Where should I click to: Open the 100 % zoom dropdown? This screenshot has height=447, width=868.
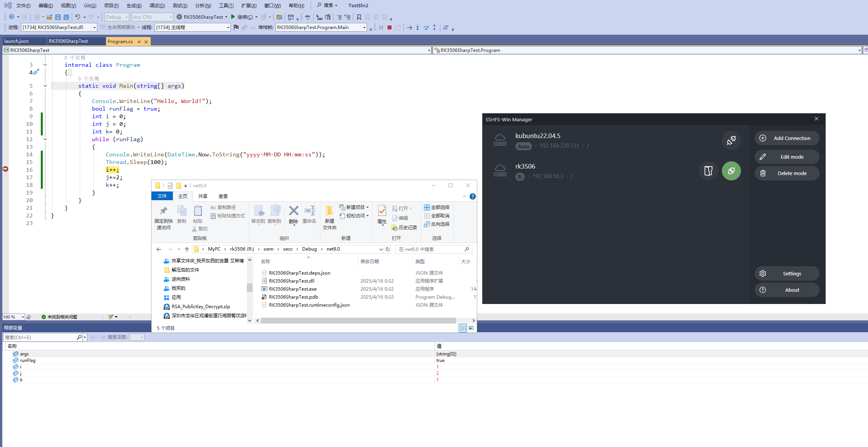coord(23,317)
